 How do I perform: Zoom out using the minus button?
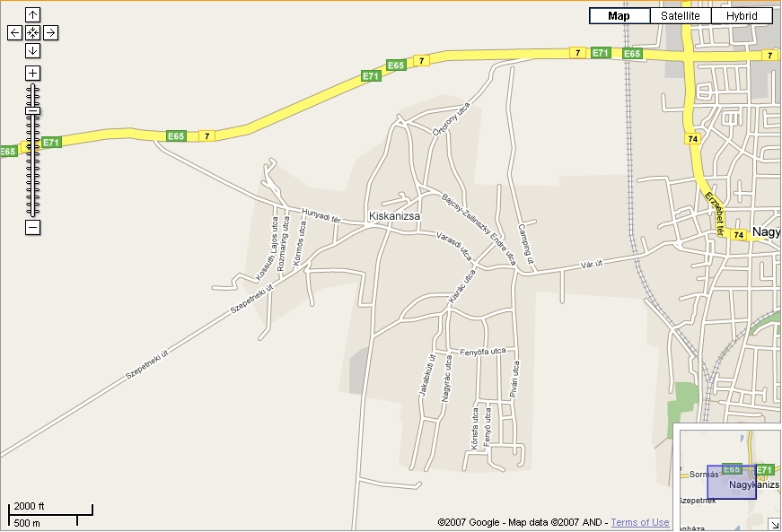coord(32,228)
